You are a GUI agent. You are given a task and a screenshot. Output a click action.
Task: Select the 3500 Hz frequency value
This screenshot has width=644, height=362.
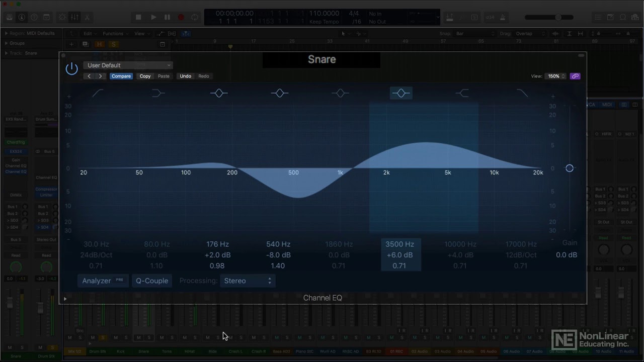[x=399, y=244]
